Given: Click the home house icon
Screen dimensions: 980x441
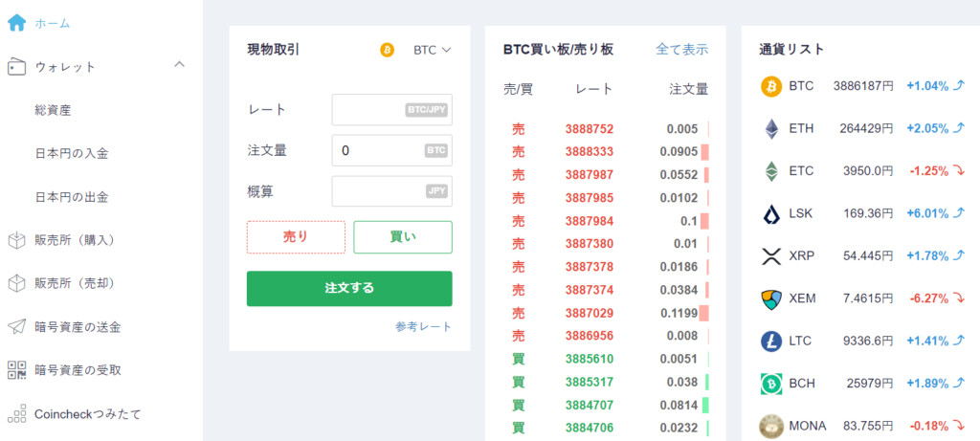Looking at the screenshot, I should click(x=16, y=23).
